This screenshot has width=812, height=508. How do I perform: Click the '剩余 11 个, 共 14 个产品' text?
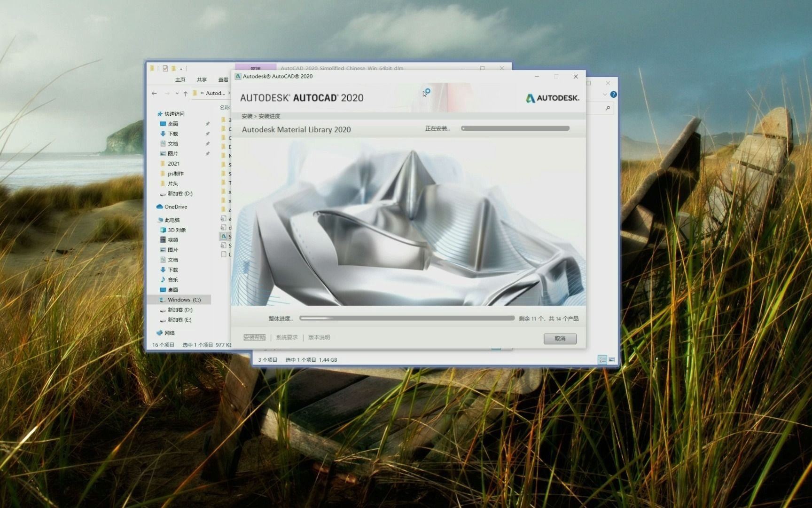point(548,319)
